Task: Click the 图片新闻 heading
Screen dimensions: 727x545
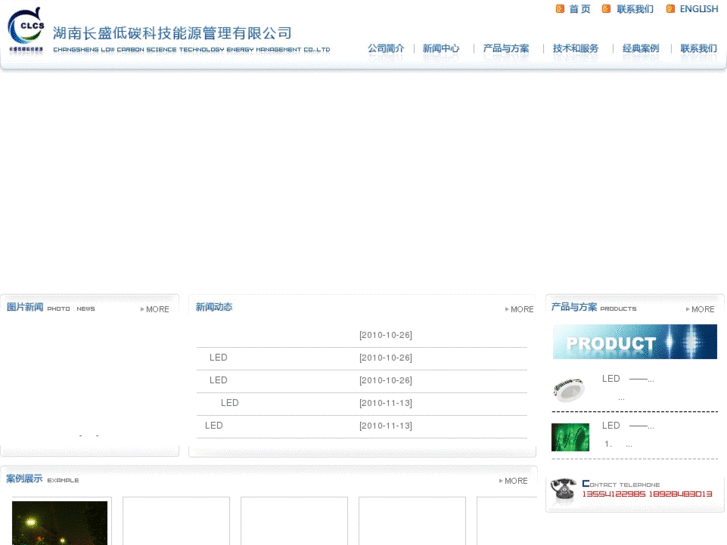Action: (25, 307)
